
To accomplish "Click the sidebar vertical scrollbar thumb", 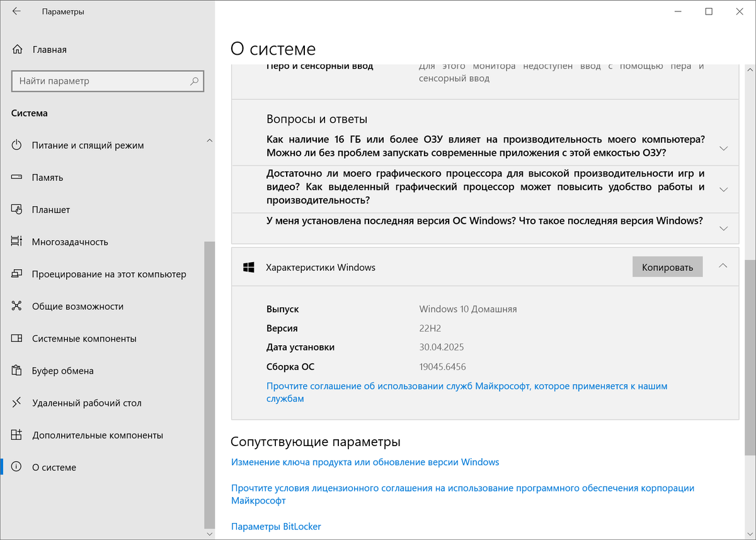I will pyautogui.click(x=210, y=384).
